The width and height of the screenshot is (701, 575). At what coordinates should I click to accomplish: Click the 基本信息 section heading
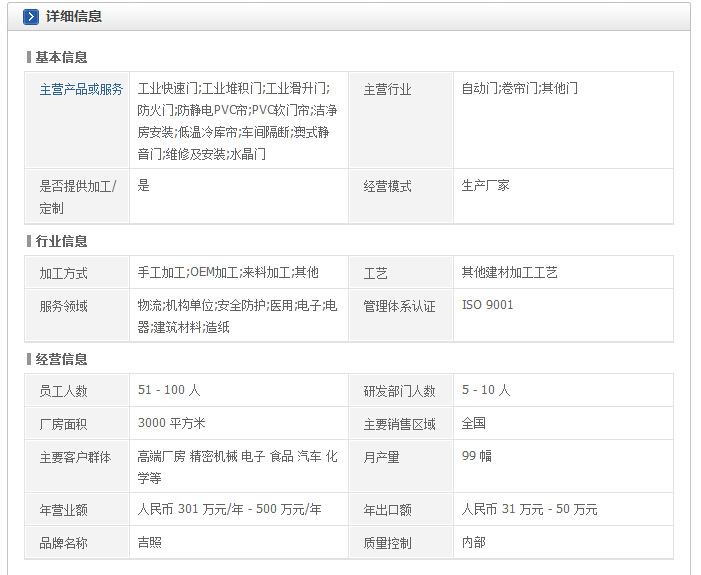click(61, 57)
